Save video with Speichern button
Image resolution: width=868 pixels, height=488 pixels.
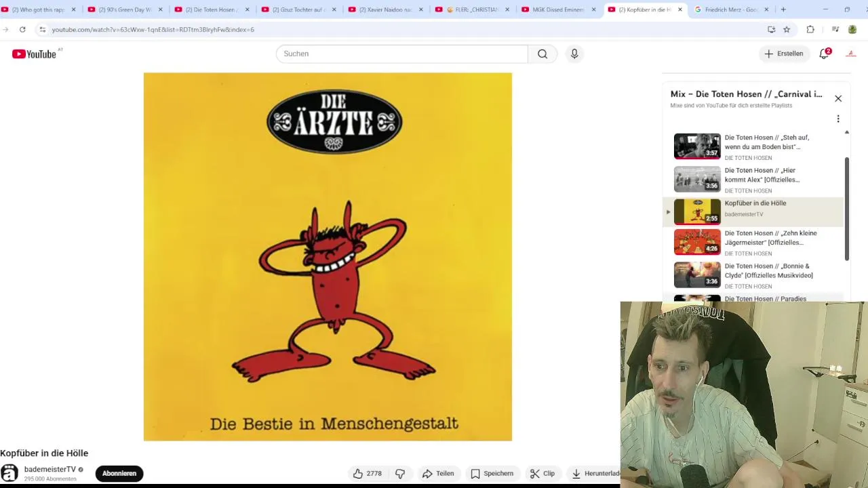(x=492, y=474)
